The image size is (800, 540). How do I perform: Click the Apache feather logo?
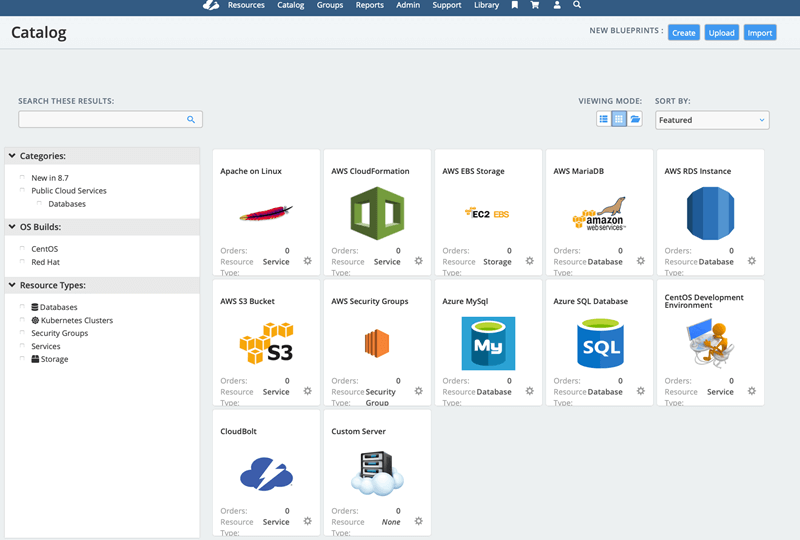(x=266, y=213)
